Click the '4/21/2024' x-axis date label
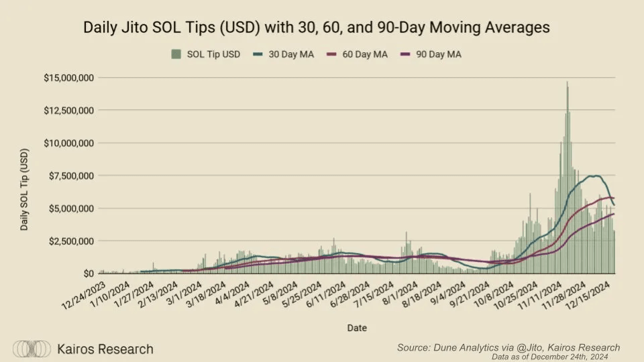 (254, 294)
